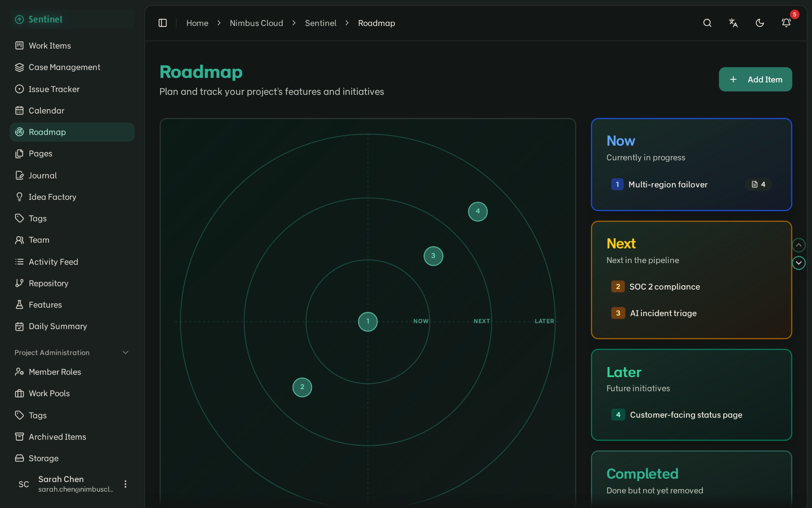Open Case Management in sidebar
The width and height of the screenshot is (812, 508).
(72, 67)
